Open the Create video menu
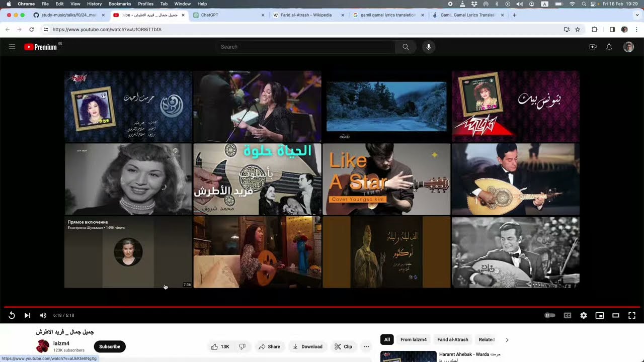644x362 pixels. click(x=593, y=47)
